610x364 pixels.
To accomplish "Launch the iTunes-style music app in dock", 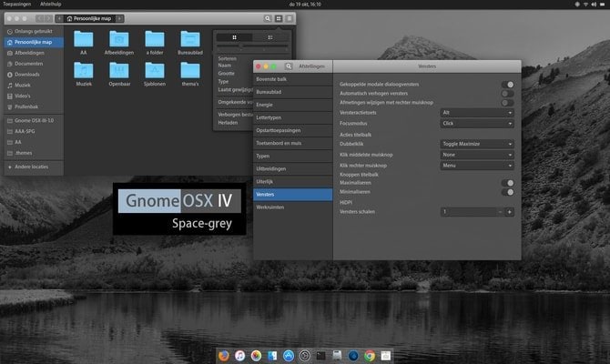I will pyautogui.click(x=239, y=356).
